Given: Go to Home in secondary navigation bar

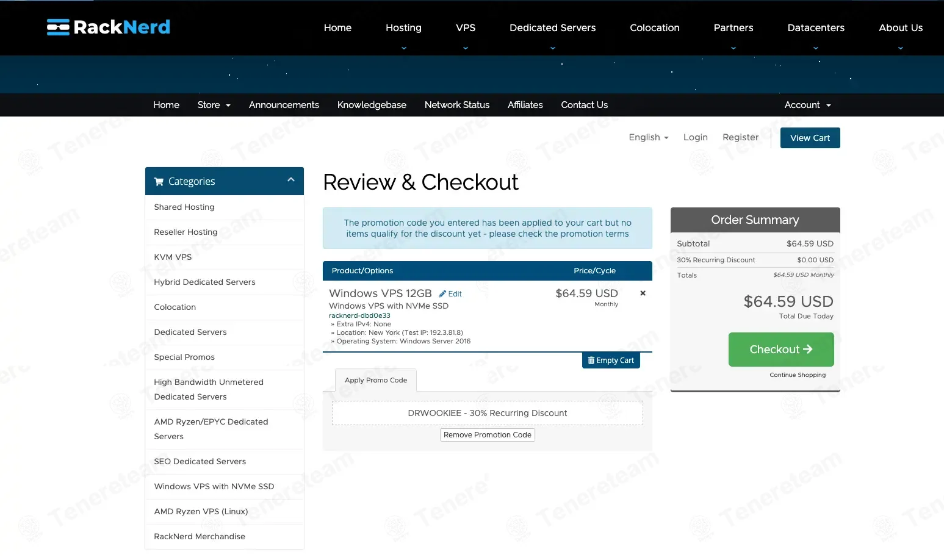Looking at the screenshot, I should (166, 105).
